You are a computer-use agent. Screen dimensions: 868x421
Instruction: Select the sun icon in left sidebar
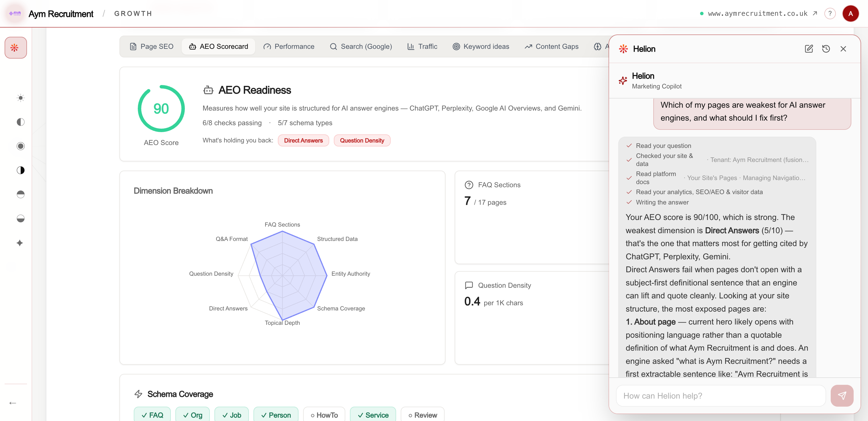tap(21, 98)
